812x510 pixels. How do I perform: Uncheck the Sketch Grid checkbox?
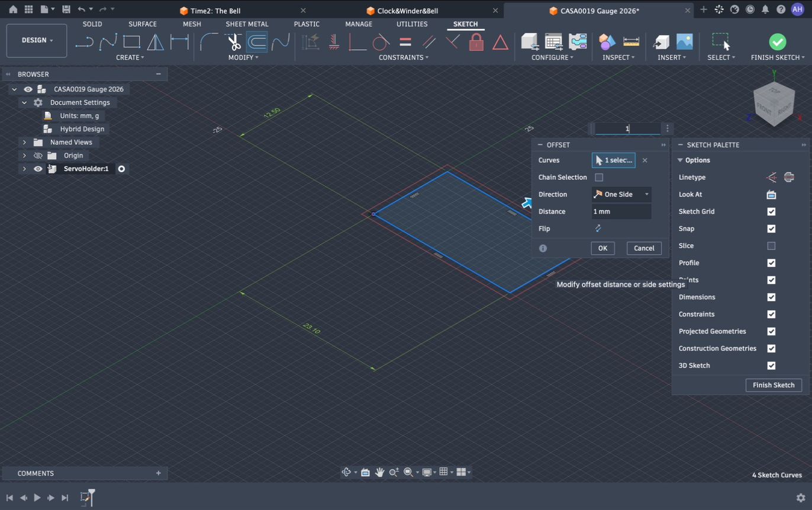771,211
